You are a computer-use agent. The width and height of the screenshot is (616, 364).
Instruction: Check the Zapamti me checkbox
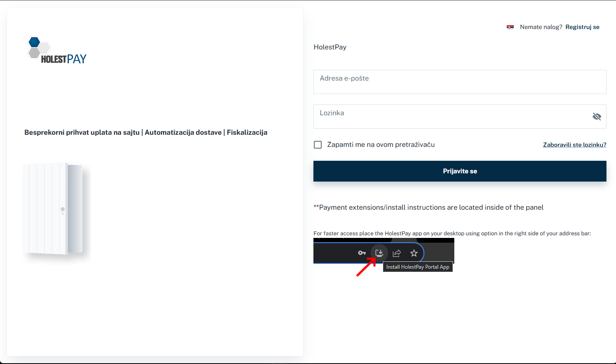318,145
